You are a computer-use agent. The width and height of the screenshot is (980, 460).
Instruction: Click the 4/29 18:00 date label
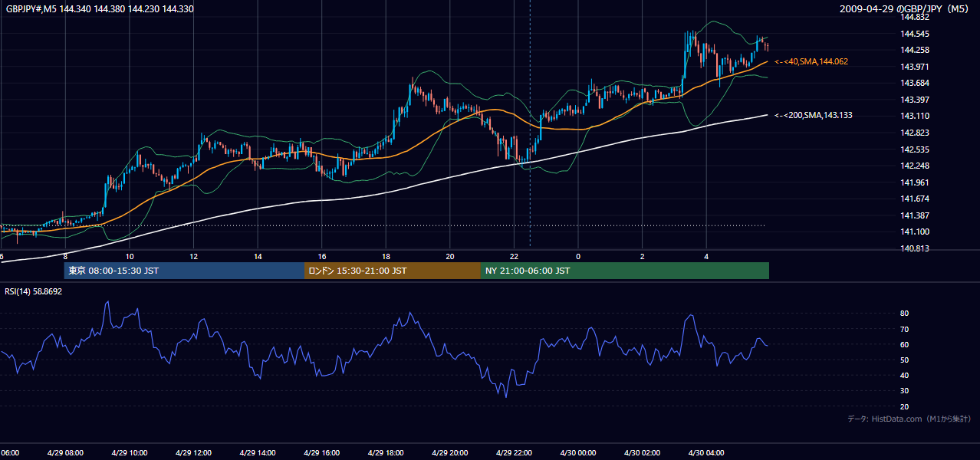pyautogui.click(x=386, y=453)
